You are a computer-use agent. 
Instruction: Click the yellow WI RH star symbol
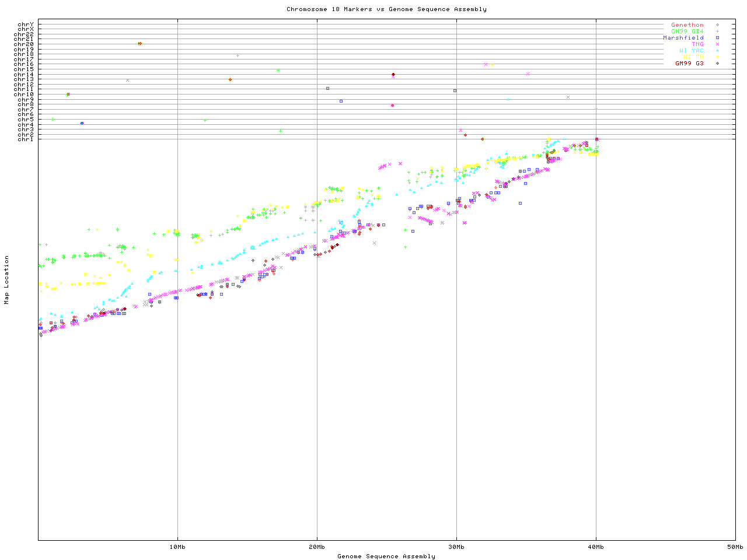717,57
